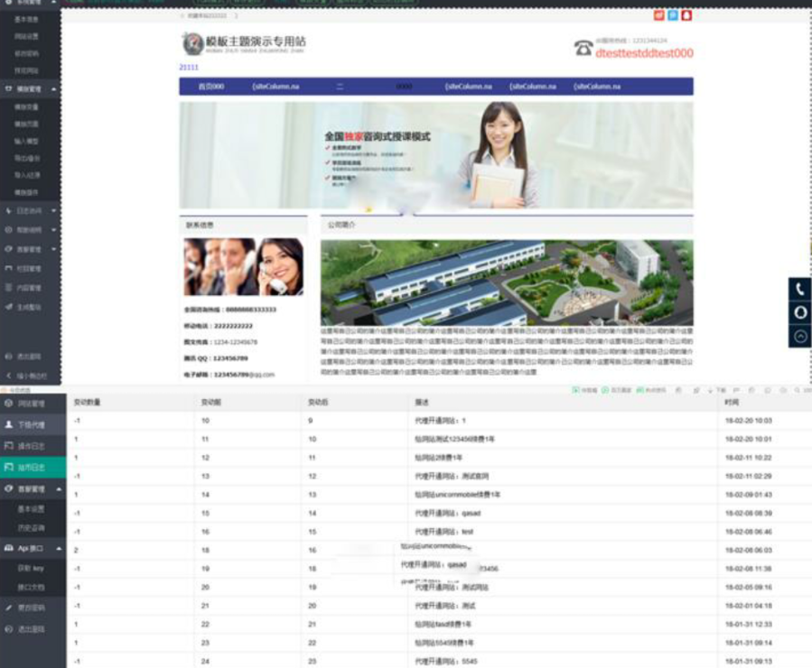Click the 模板主题演示专用站 site title
Image resolution: width=812 pixels, height=668 pixels.
click(x=256, y=41)
